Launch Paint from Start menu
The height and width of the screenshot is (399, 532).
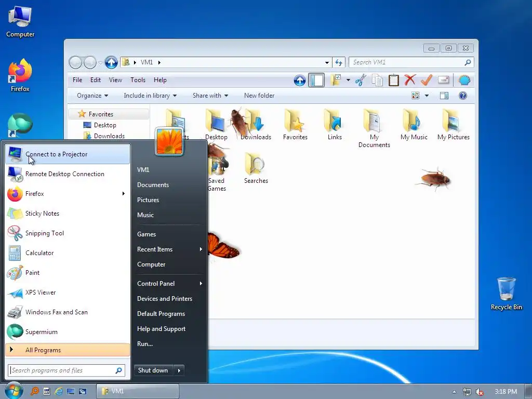[68, 272]
